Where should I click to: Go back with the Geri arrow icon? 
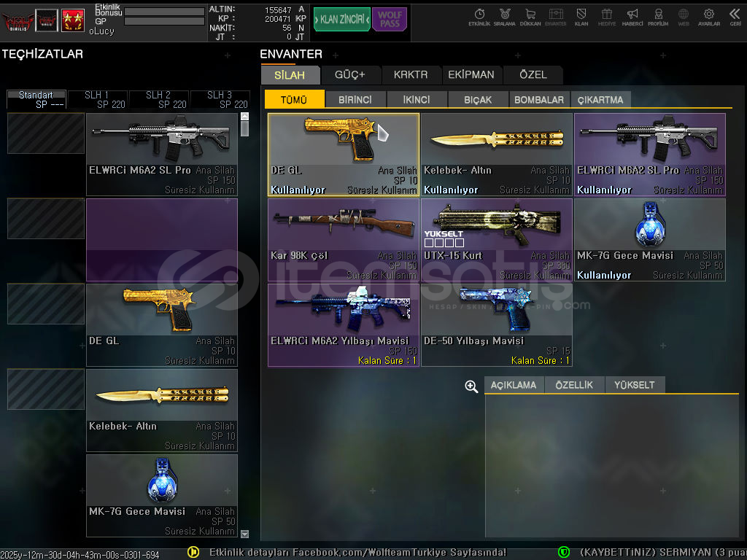[x=735, y=17]
